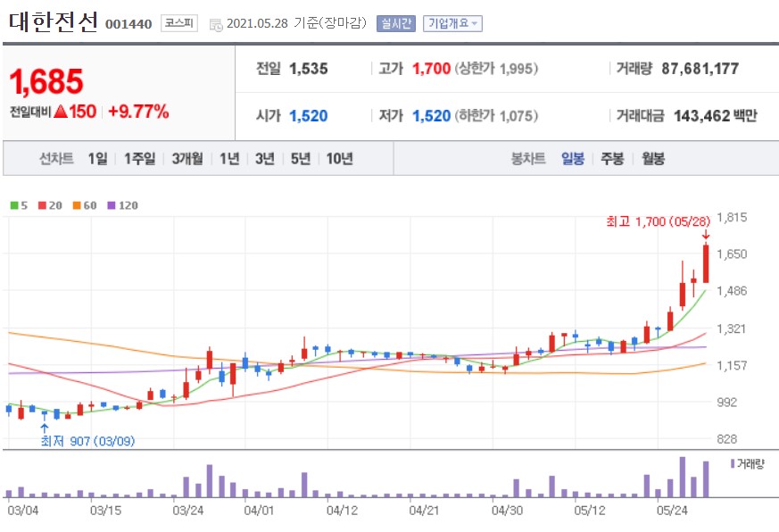Click the 04/21 date axis label

pyautogui.click(x=424, y=510)
